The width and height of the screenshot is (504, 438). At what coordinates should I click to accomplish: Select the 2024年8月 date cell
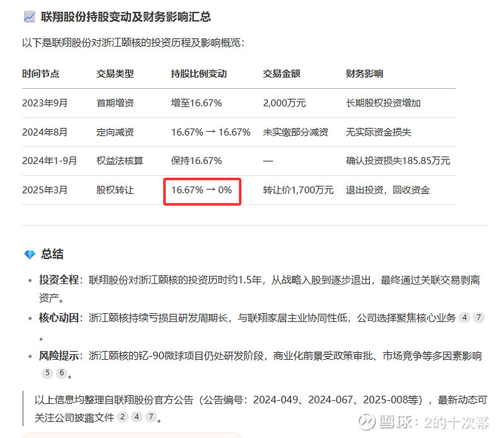pyautogui.click(x=45, y=132)
